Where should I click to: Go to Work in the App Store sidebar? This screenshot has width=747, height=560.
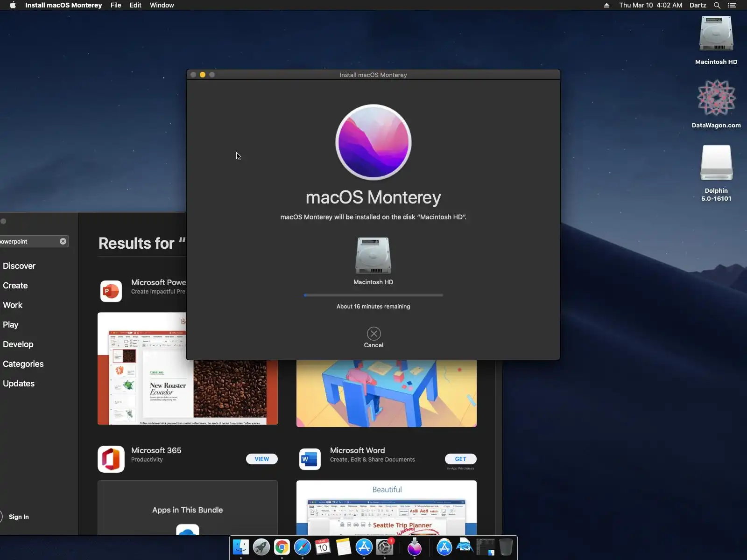pos(13,305)
